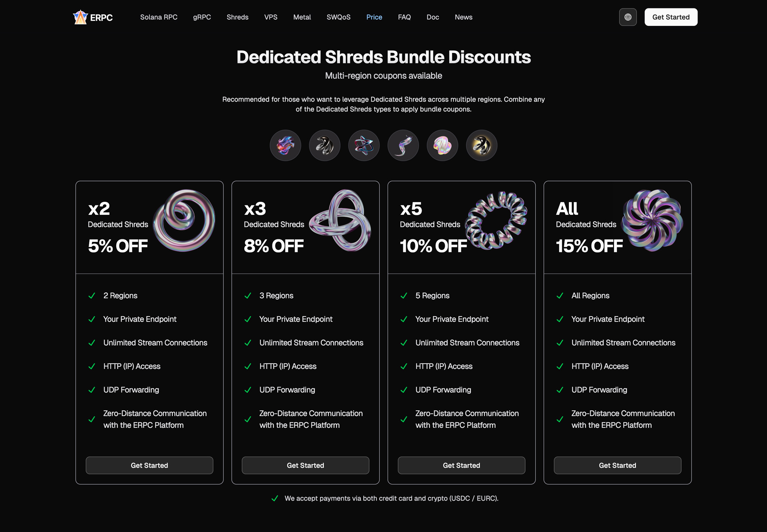
Task: Click Get Started in the top right
Action: coord(671,17)
